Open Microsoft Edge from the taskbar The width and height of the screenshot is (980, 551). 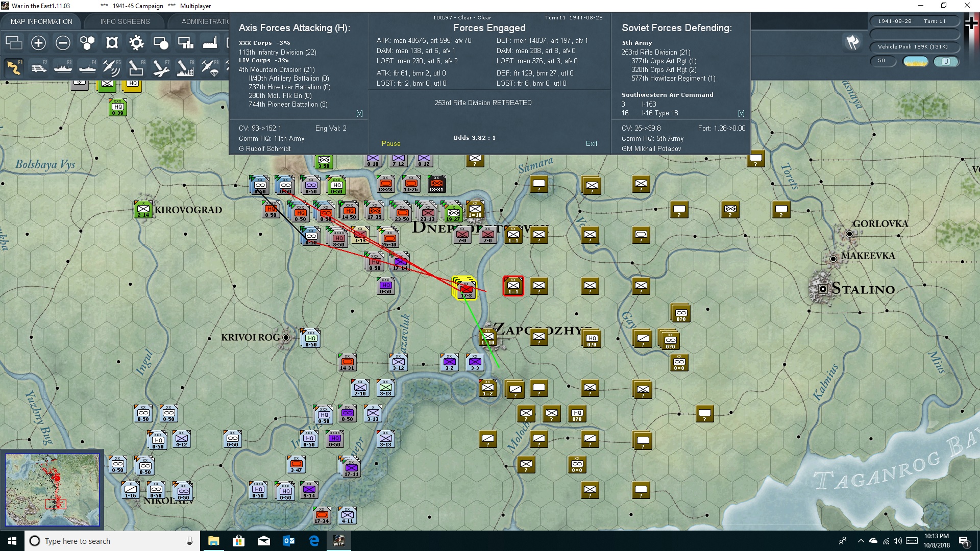point(314,541)
